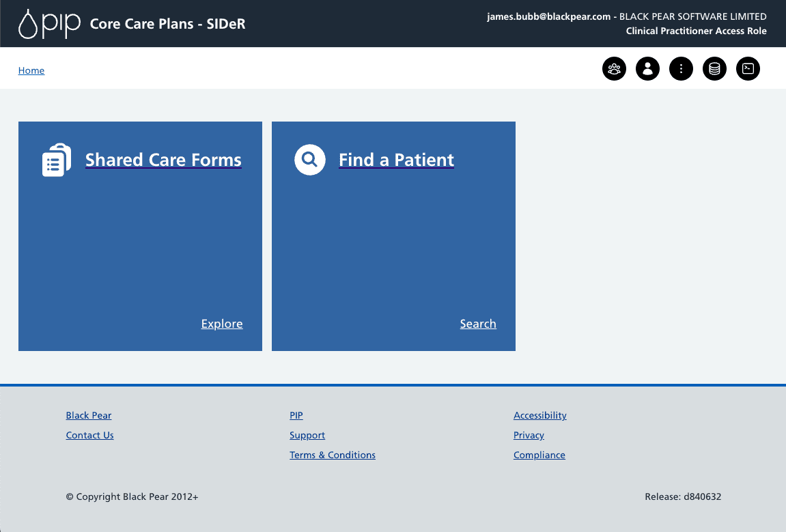Open the Support page from the footer
Viewport: 786px width, 532px height.
(x=307, y=435)
